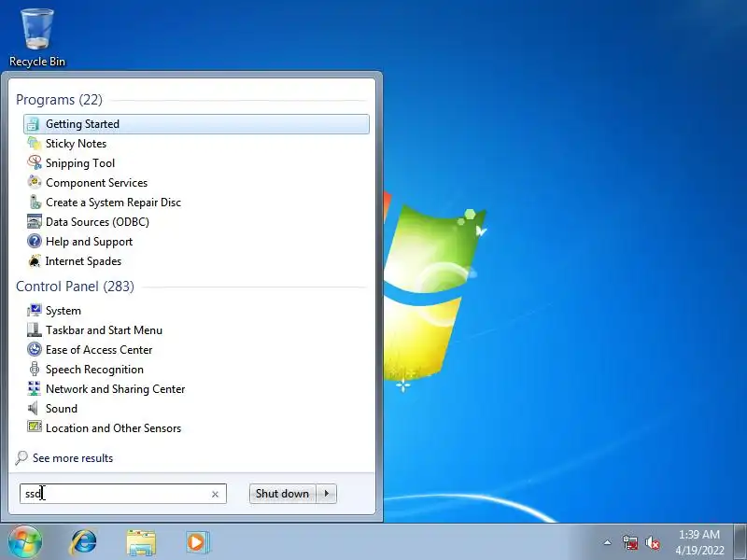Show hidden tray icons arrow

click(x=608, y=542)
